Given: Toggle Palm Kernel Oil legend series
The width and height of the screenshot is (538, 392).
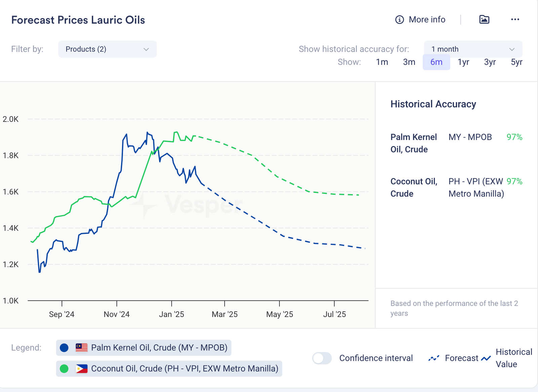Looking at the screenshot, I should coord(159,348).
